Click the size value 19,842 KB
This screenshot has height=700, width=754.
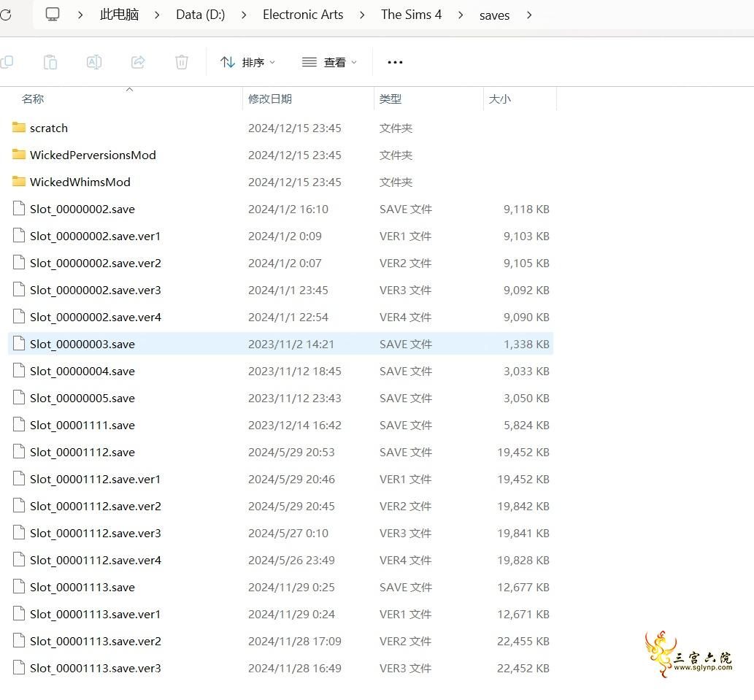point(523,507)
